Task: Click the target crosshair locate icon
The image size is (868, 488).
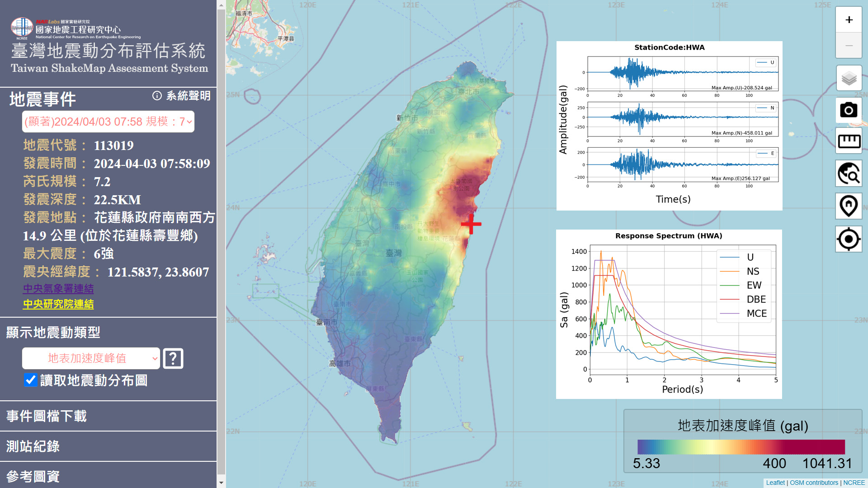Action: pos(849,239)
